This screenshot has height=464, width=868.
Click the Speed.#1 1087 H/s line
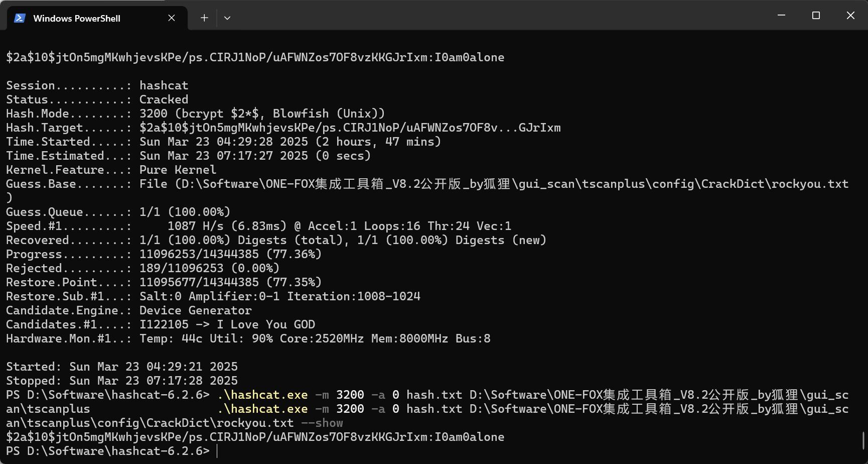(x=258, y=226)
